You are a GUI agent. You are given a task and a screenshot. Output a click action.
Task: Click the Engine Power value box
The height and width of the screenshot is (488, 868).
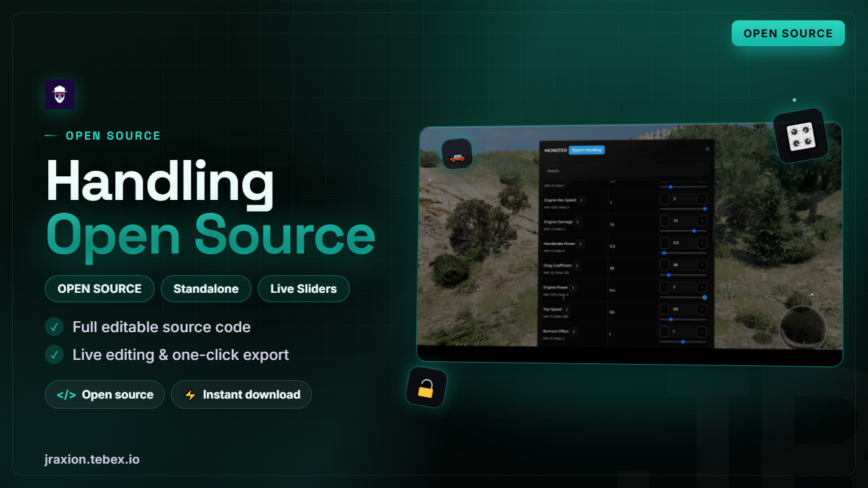683,287
